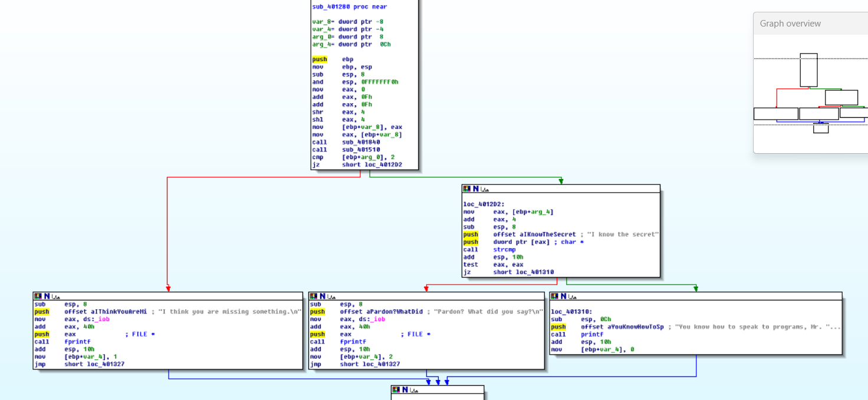Click the 'call printf' instruction
Viewport: 868px width, 400px height.
pyautogui.click(x=577, y=335)
